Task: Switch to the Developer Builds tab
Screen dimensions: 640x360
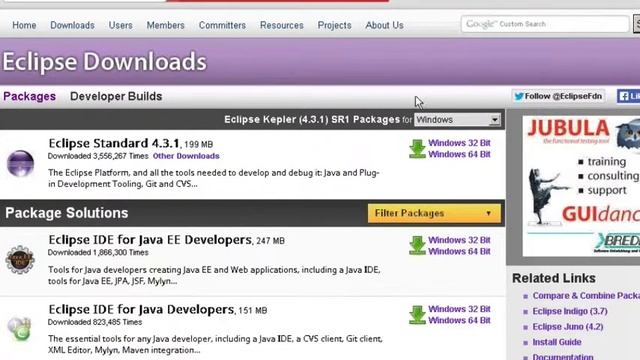Action: pyautogui.click(x=116, y=96)
